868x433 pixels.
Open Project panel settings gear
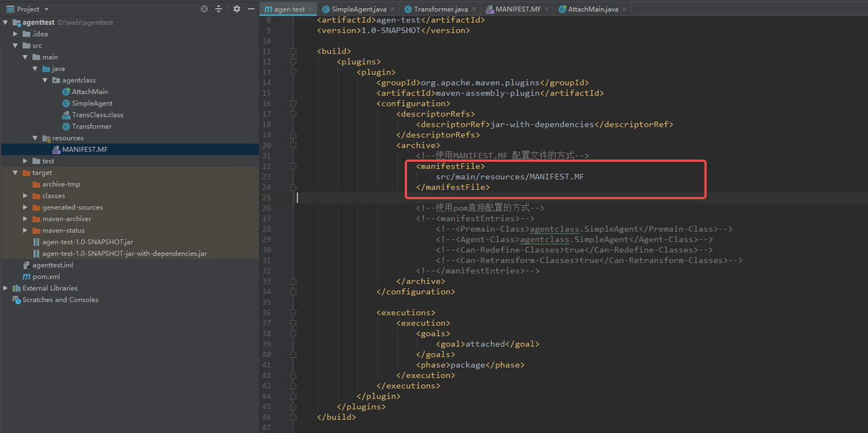tap(237, 9)
